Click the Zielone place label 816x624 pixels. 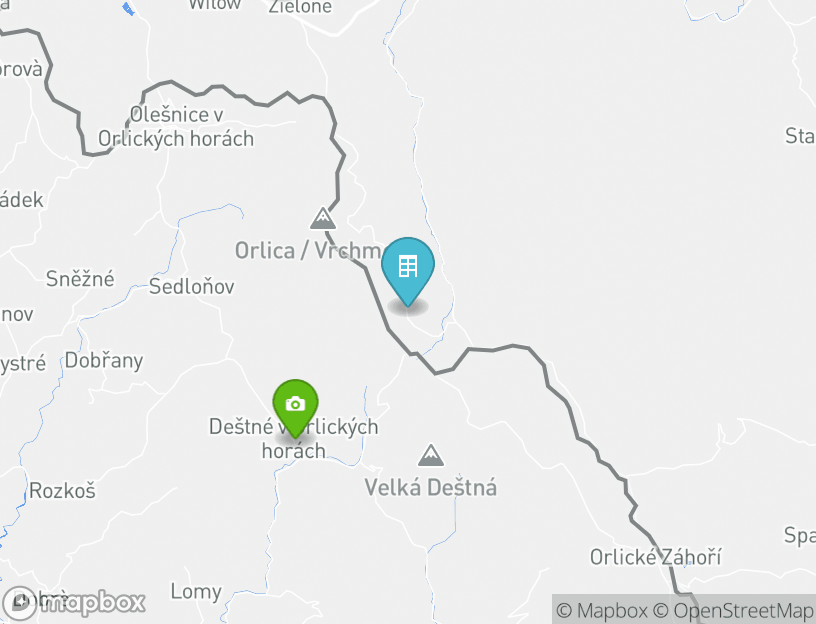click(x=300, y=7)
